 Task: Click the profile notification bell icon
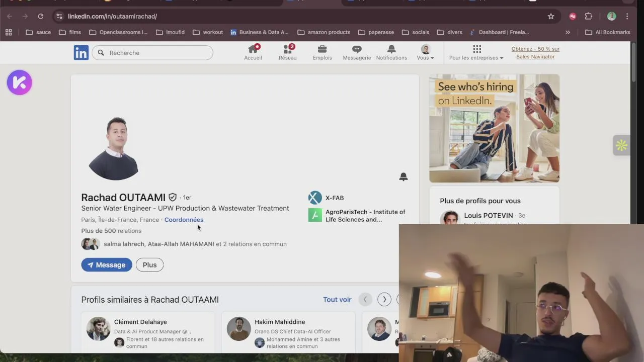(x=404, y=176)
